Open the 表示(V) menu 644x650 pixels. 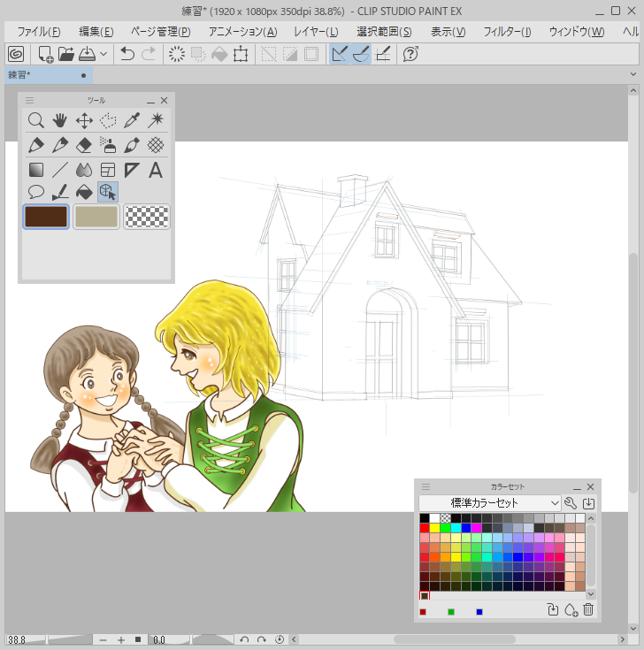448,32
